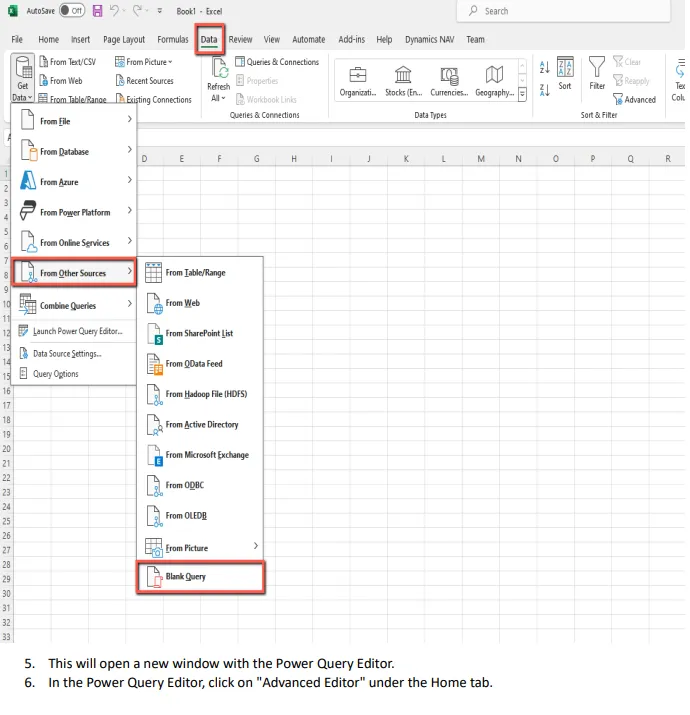Expand the Data Types gallery
This screenshot has height=715, width=690.
(523, 94)
